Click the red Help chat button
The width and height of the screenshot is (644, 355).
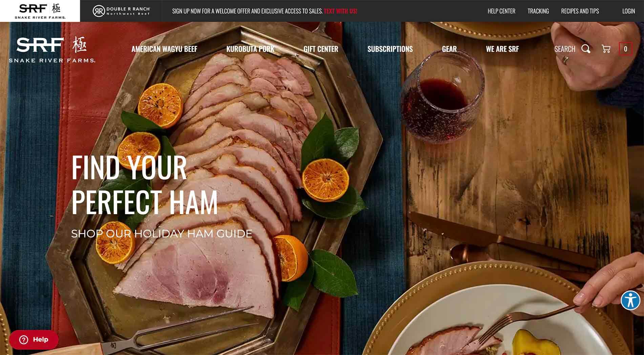(x=34, y=339)
